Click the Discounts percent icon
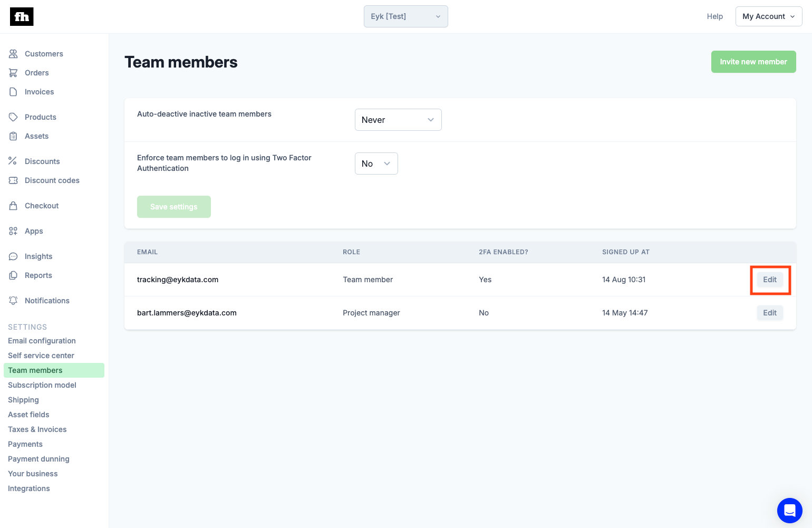The width and height of the screenshot is (812, 528). point(13,161)
